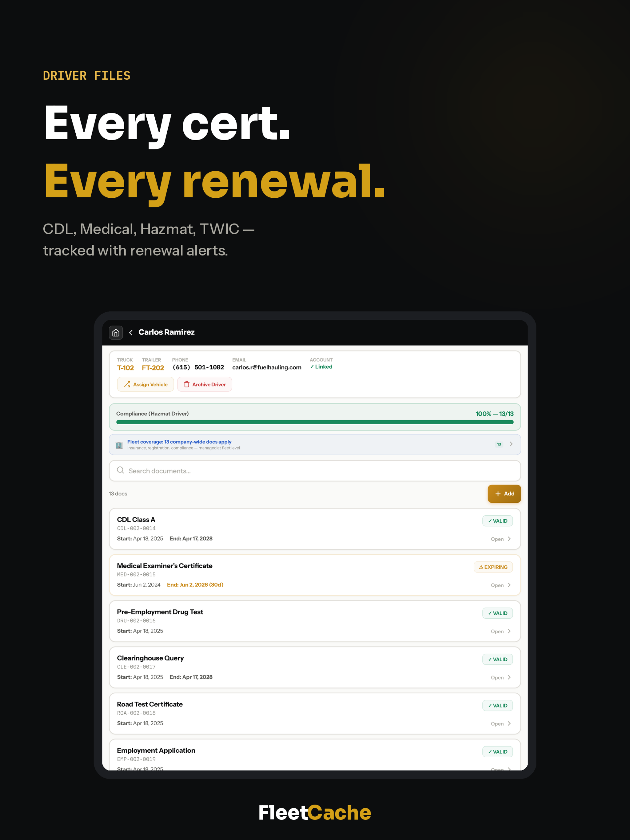This screenshot has width=630, height=840.
Task: Click Open on Clearinghouse Query row
Action: click(497, 678)
